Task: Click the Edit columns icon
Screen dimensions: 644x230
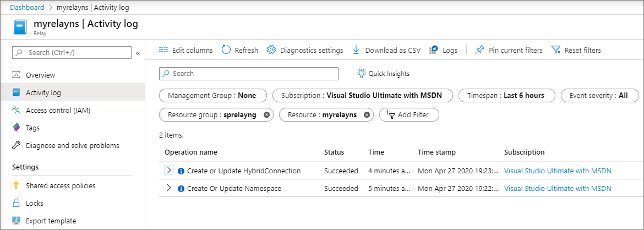Action: (x=163, y=50)
